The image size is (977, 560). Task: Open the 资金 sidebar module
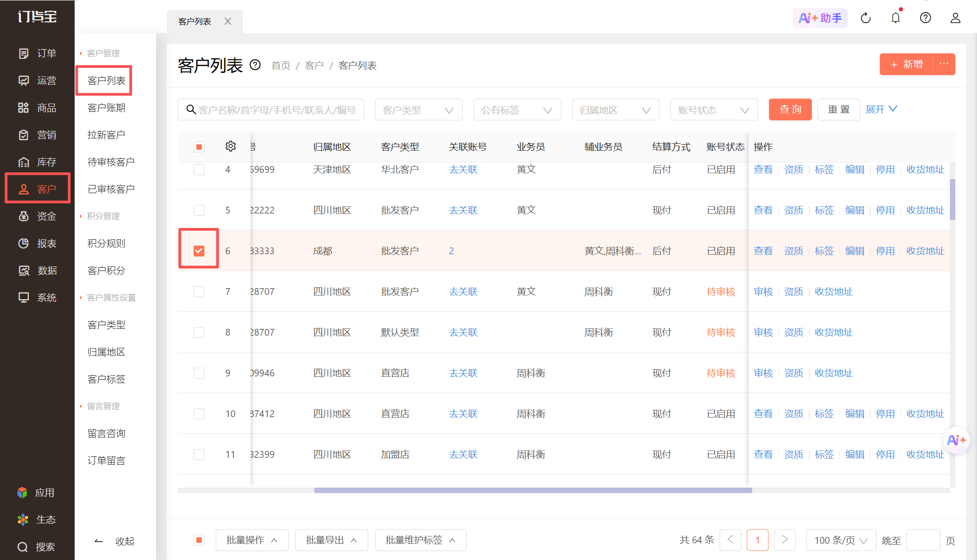(37, 216)
